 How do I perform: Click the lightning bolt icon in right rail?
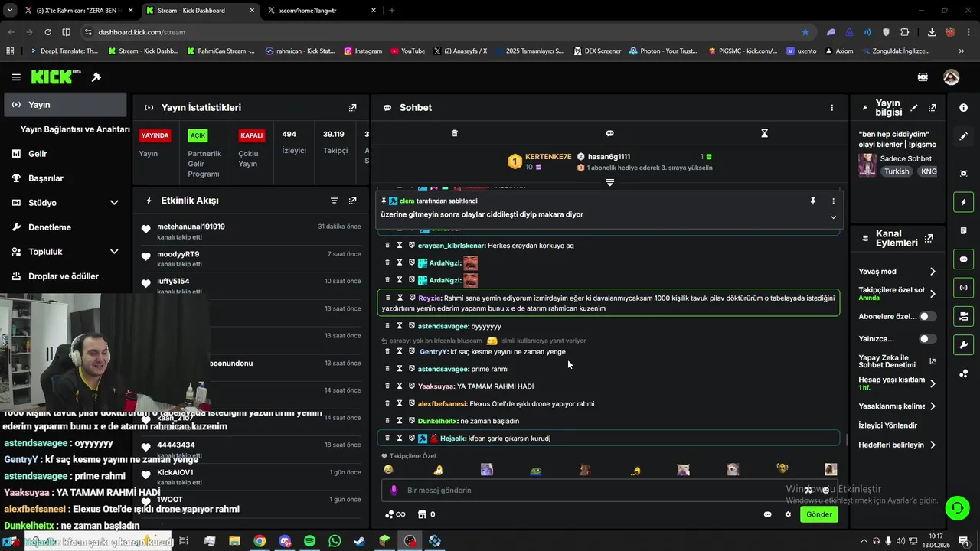[x=963, y=202]
